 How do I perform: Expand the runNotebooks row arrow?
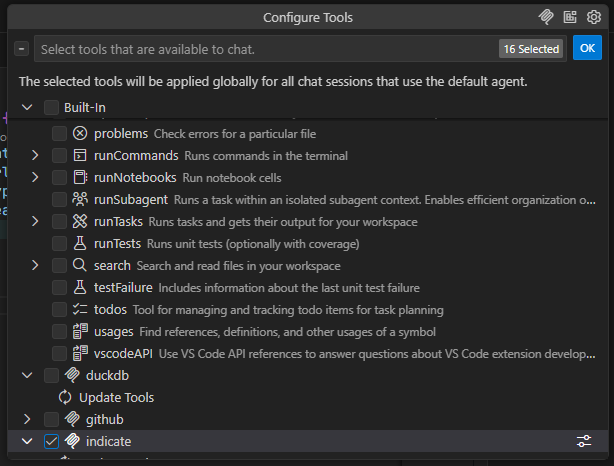35,177
